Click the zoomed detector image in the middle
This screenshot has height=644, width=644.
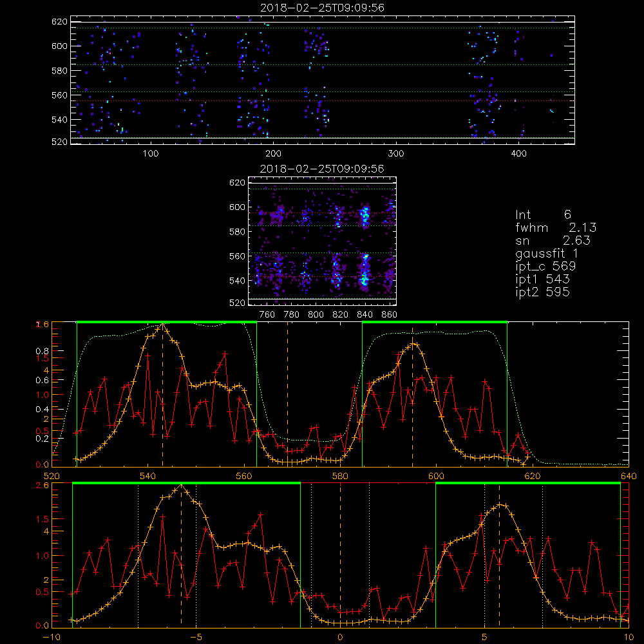click(x=322, y=241)
